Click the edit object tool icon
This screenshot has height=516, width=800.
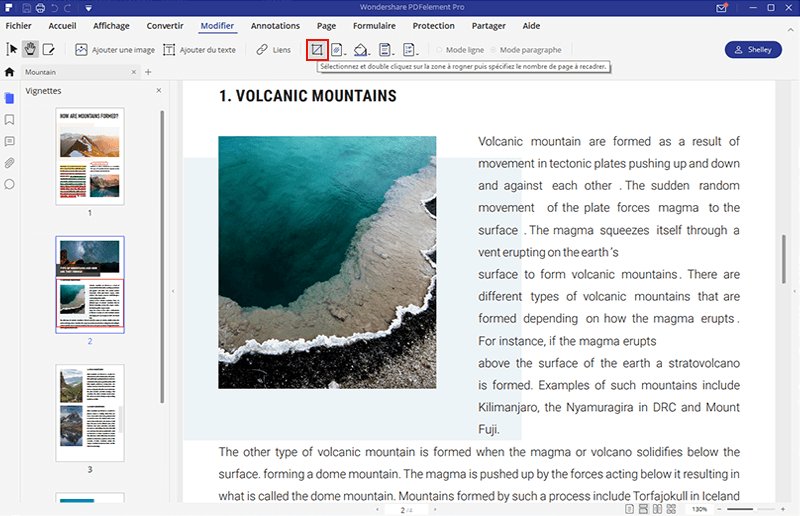click(x=48, y=49)
